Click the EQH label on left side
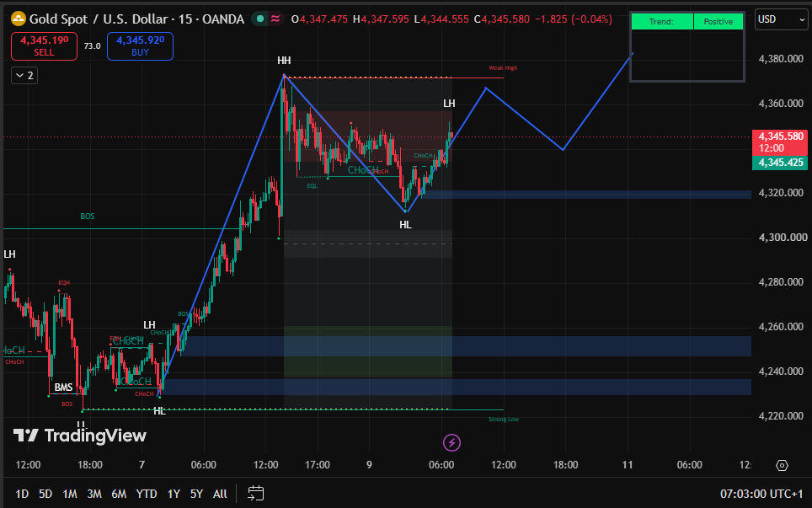The height and width of the screenshot is (508, 812). pos(64,283)
